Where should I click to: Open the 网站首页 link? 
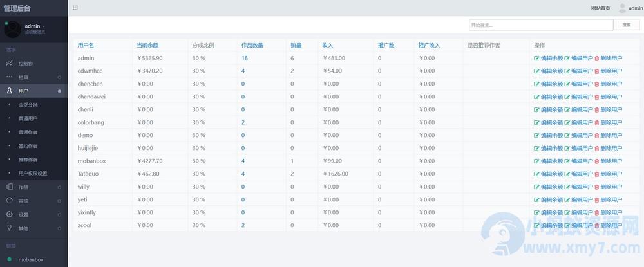tap(600, 8)
